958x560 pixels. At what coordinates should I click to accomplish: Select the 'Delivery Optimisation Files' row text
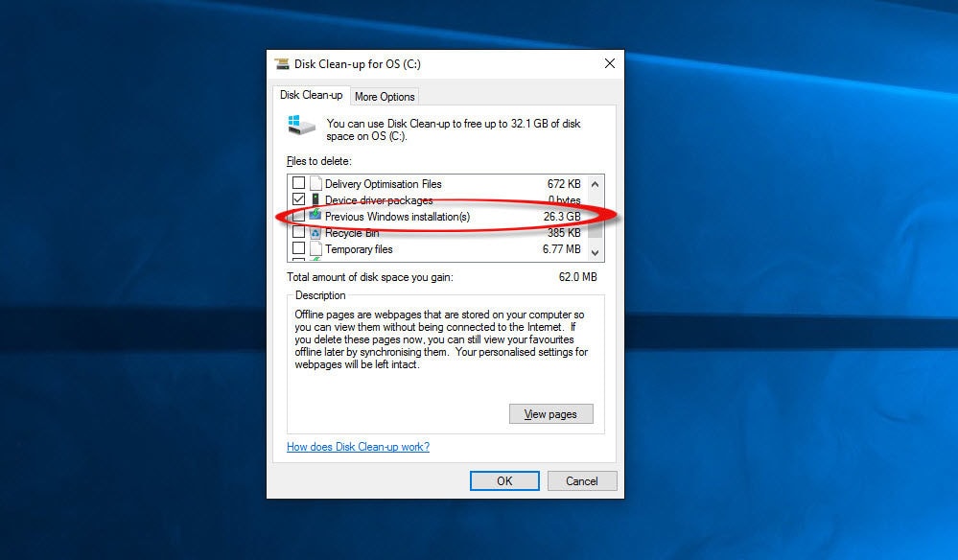tap(383, 184)
